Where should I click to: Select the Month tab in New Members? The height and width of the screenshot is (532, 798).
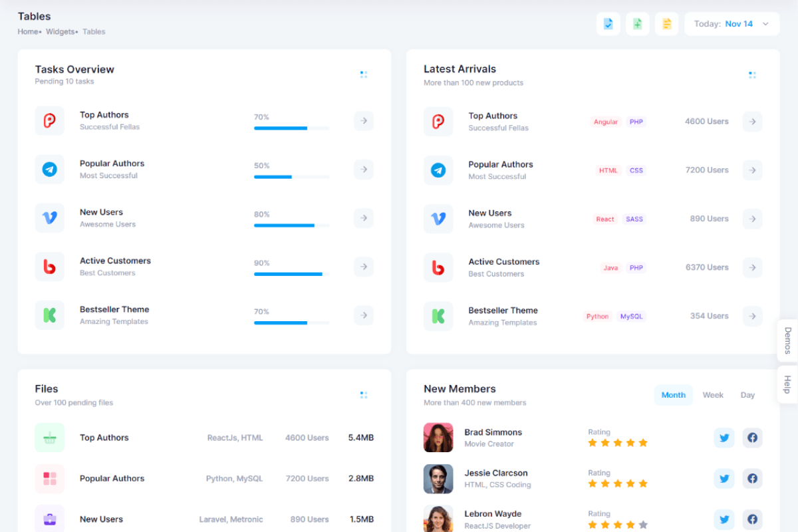[x=673, y=395]
